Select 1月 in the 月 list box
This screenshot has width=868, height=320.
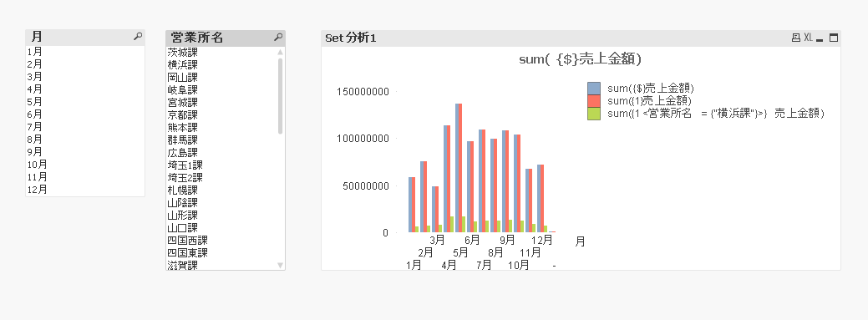(x=85, y=52)
